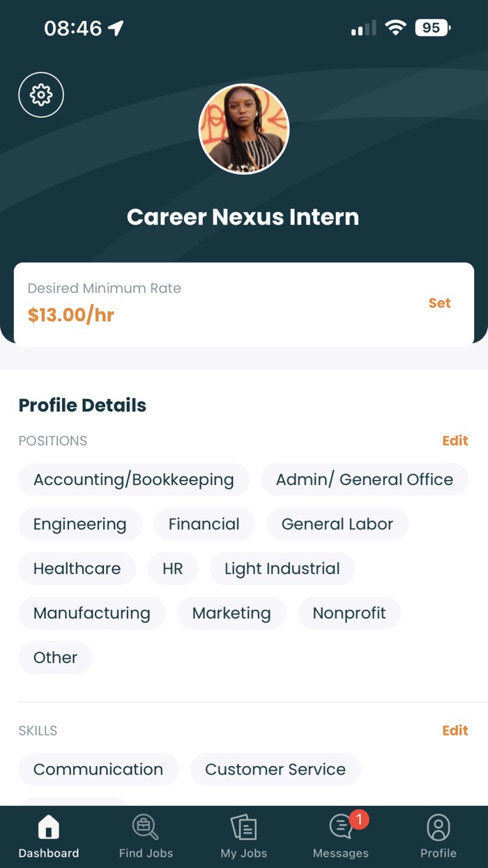
Task: Switch to the Find Jobs tab
Action: (x=145, y=835)
